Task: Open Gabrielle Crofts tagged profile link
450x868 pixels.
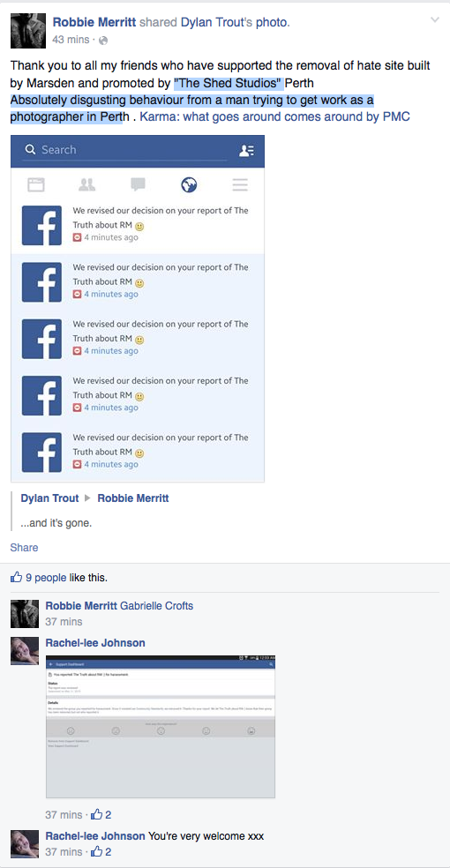Action: [x=157, y=606]
